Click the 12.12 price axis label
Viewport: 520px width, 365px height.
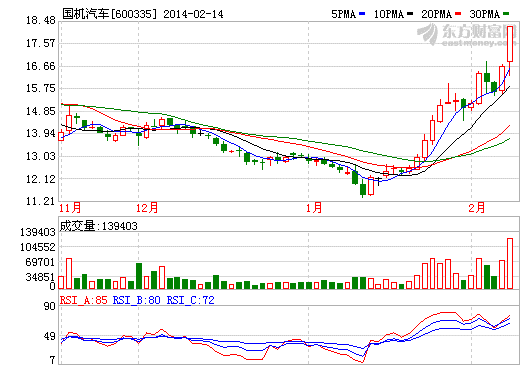(x=41, y=179)
